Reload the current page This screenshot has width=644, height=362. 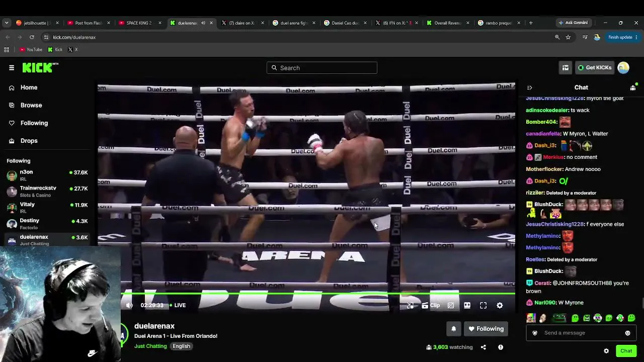coord(32,37)
